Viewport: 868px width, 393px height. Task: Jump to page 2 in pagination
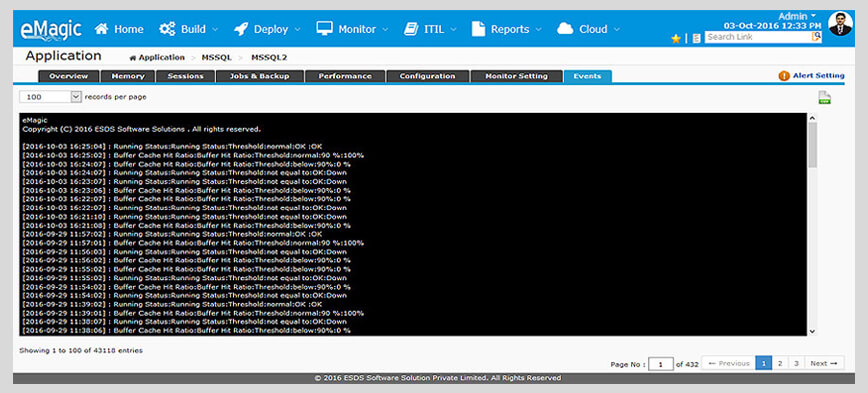tap(779, 363)
